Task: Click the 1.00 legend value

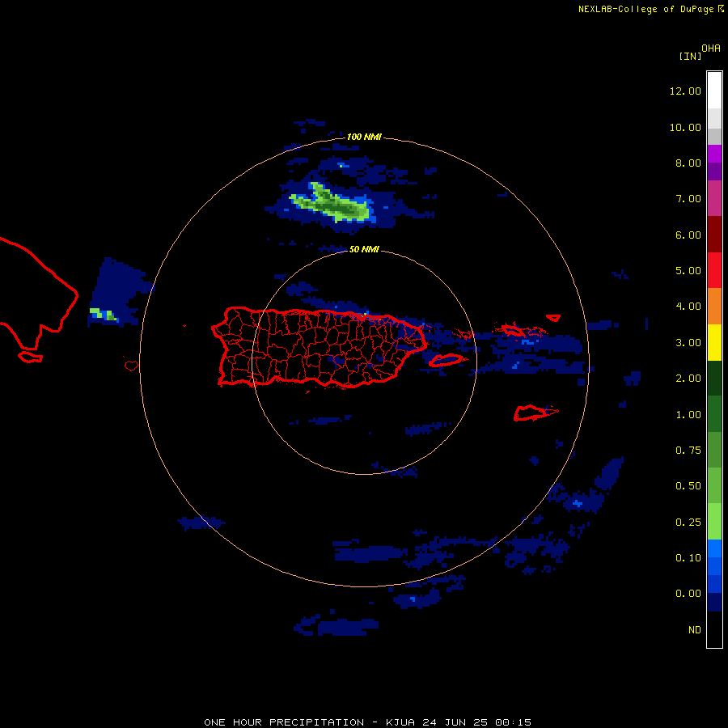Action: [688, 415]
